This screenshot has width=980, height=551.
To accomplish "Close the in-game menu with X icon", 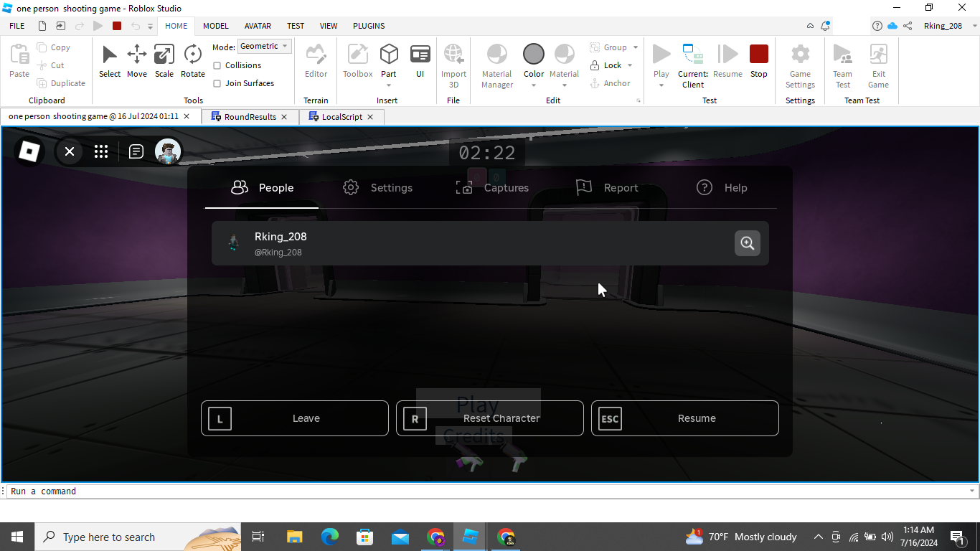I will [70, 151].
